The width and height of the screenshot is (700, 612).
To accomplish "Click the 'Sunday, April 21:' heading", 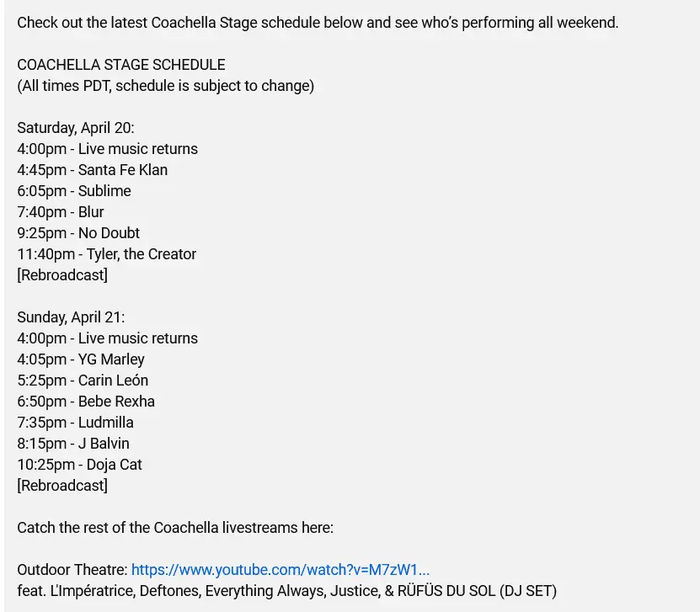I will [71, 317].
